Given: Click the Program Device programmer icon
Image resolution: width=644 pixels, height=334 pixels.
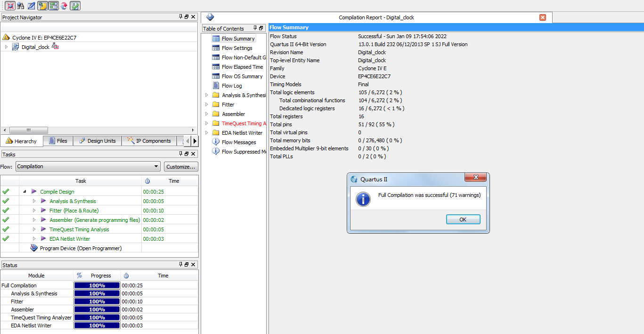Looking at the screenshot, I should click(34, 248).
